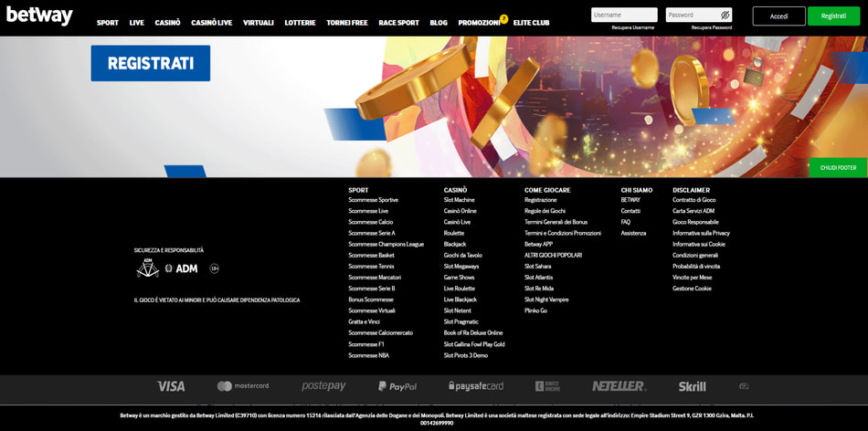This screenshot has width=868, height=431.
Task: Go to Race Sport
Action: [x=398, y=23]
